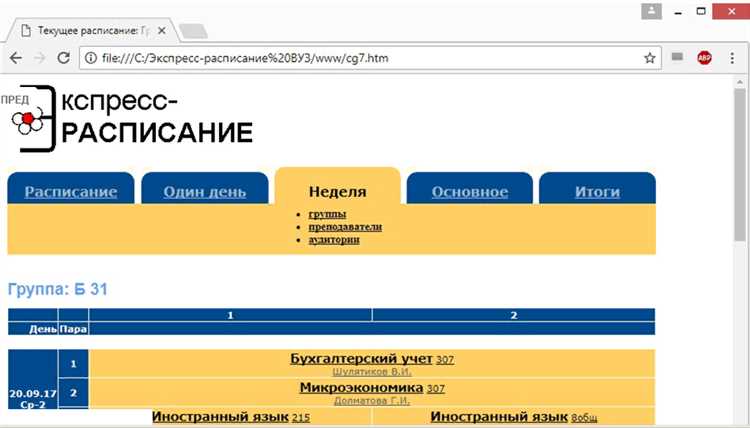Image resolution: width=750 pixels, height=428 pixels.
Task: Click the gray extension icon beside ABP
Action: pyautogui.click(x=677, y=57)
